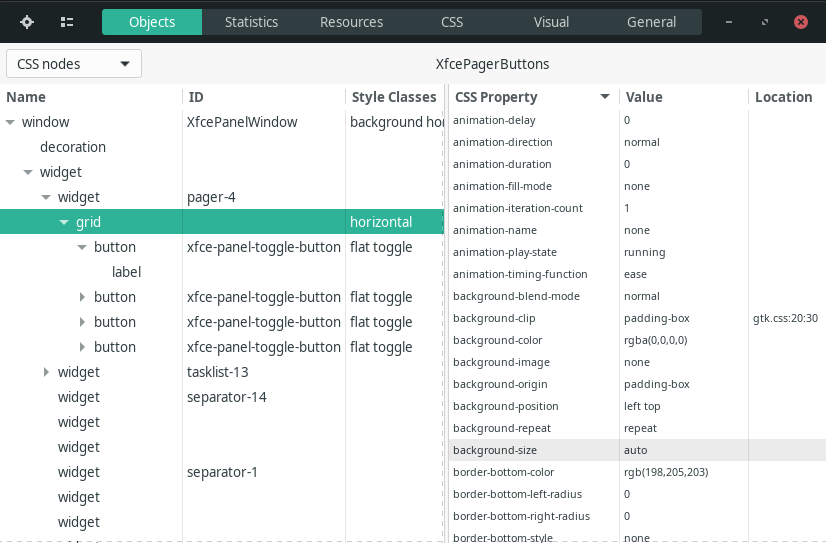Image resolution: width=826 pixels, height=543 pixels.
Task: Open the General tab
Action: [x=651, y=22]
